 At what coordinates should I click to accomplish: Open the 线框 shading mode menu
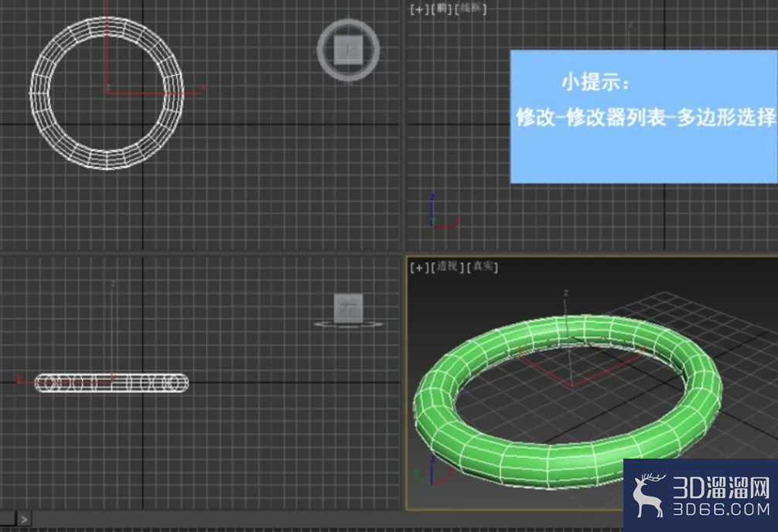[x=470, y=9]
